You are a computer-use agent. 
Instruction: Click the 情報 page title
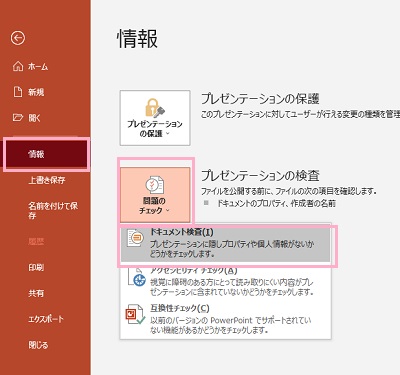tap(137, 38)
